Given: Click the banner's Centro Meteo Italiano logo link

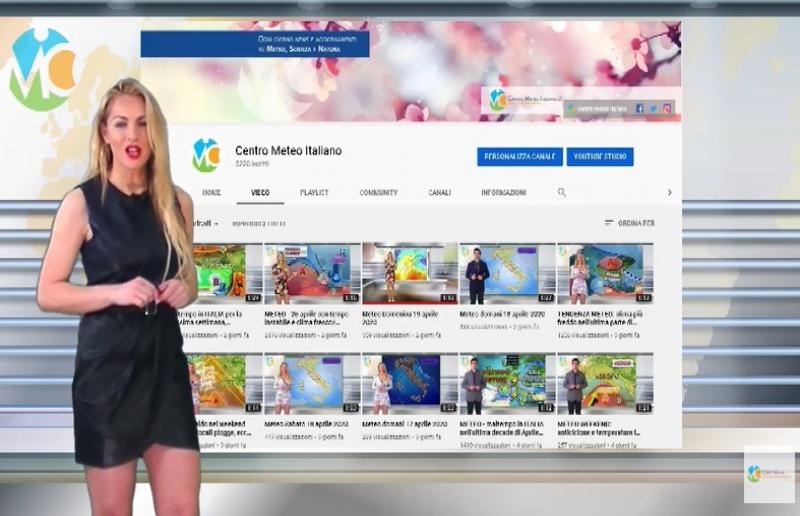Looking at the screenshot, I should click(526, 100).
